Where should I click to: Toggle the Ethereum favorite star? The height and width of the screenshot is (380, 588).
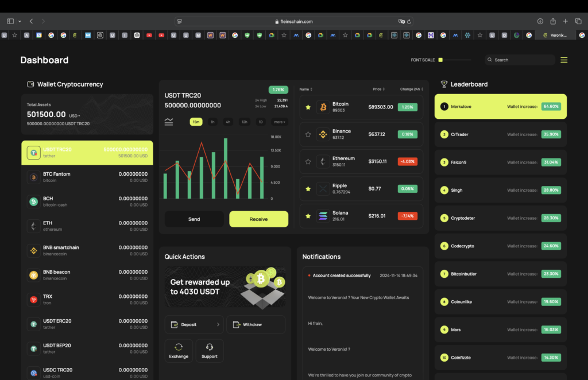[308, 161]
